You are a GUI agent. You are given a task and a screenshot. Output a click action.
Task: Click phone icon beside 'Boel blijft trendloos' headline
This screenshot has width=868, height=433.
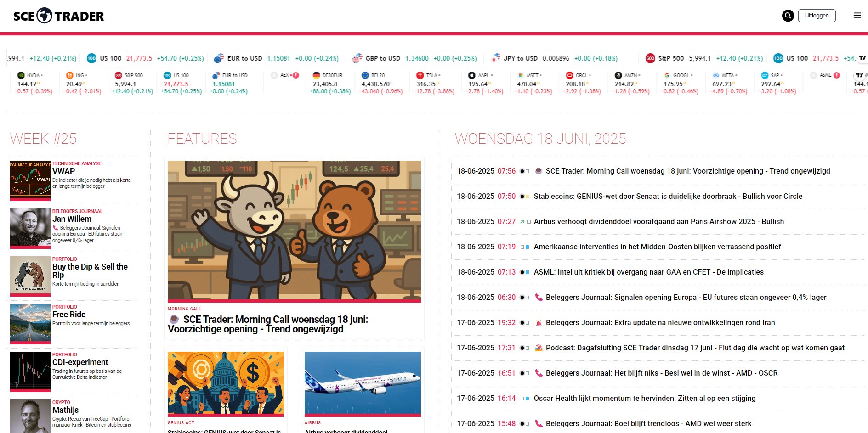[x=539, y=424]
